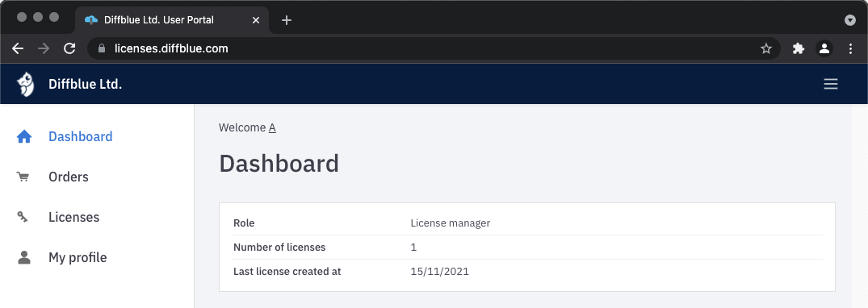The width and height of the screenshot is (868, 308).
Task: Click the Licenses key icon
Action: coord(23,218)
